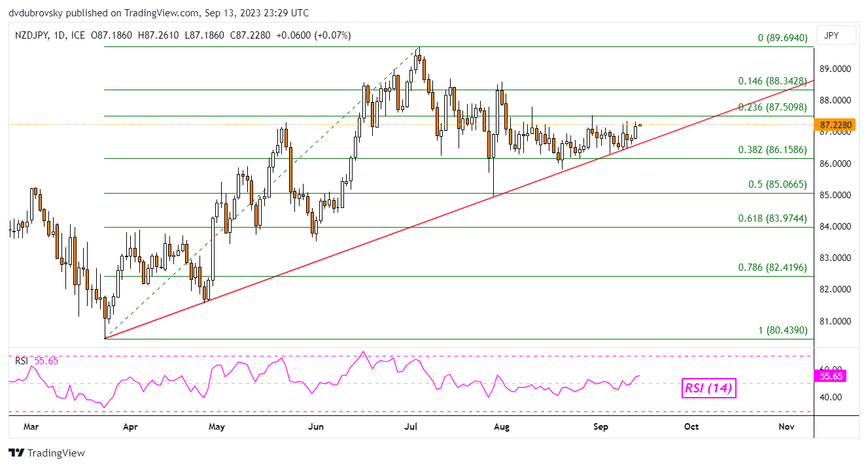The height and width of the screenshot is (467, 868).
Task: Click the NZDJPY symbol title
Action: (x=31, y=35)
